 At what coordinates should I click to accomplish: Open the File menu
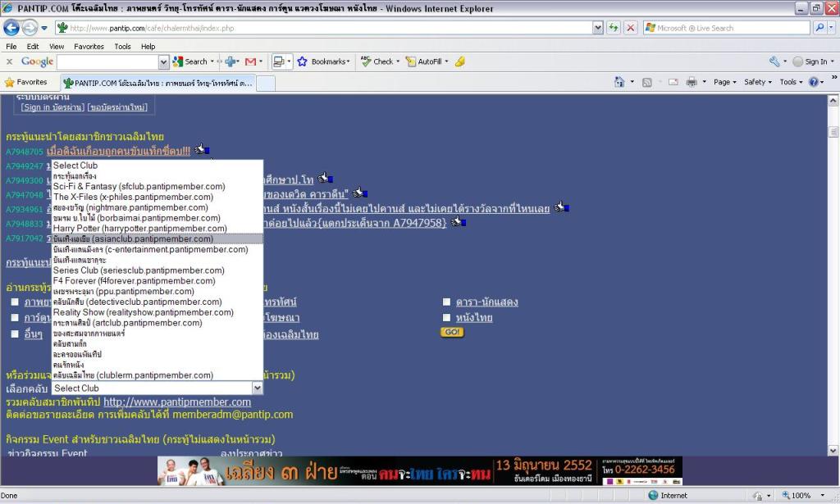click(11, 47)
